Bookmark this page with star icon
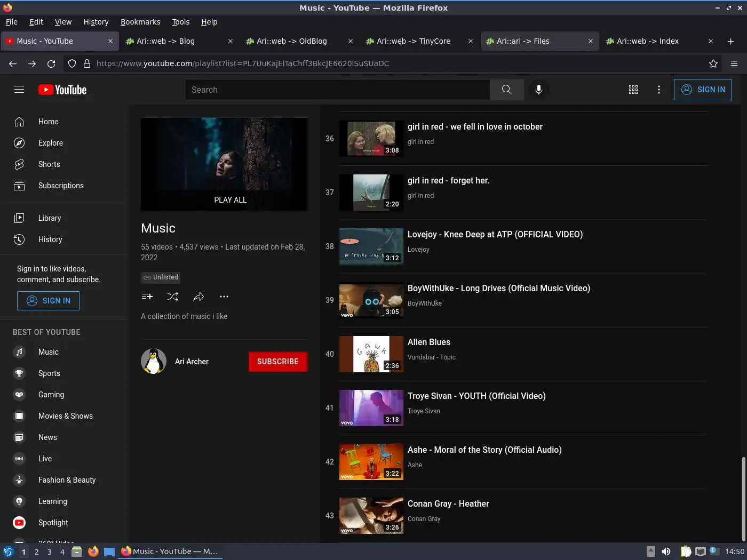This screenshot has width=747, height=560. [713, 63]
